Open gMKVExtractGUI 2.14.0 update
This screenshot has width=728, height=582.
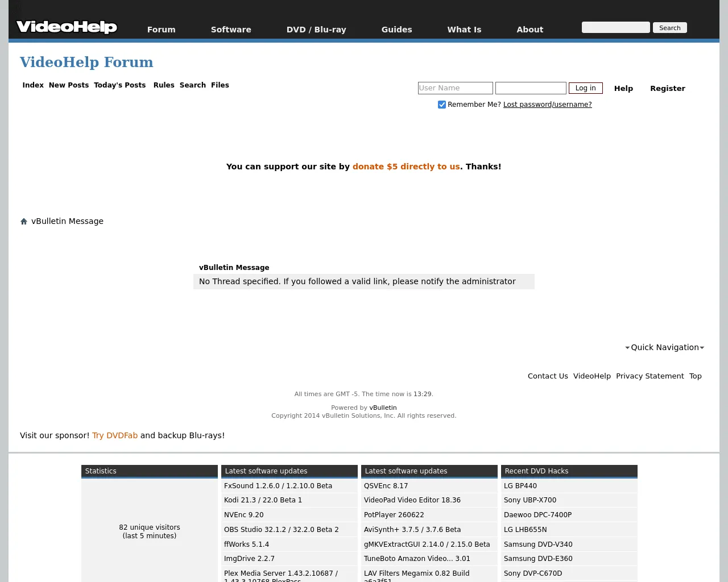pos(427,544)
